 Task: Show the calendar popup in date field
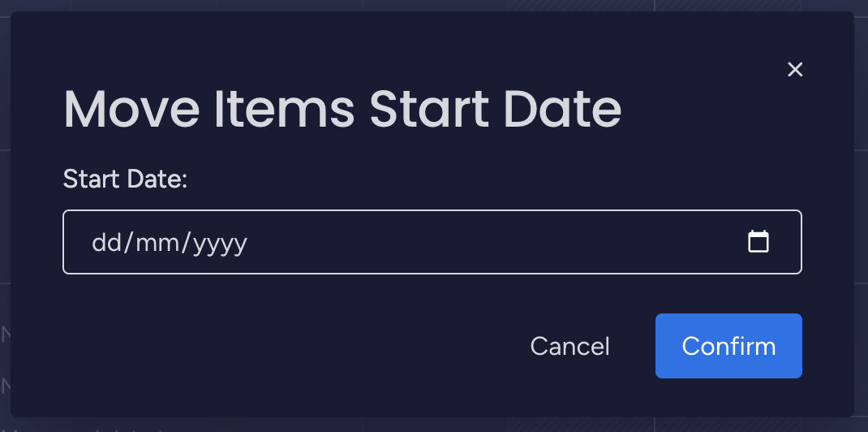coord(758,242)
